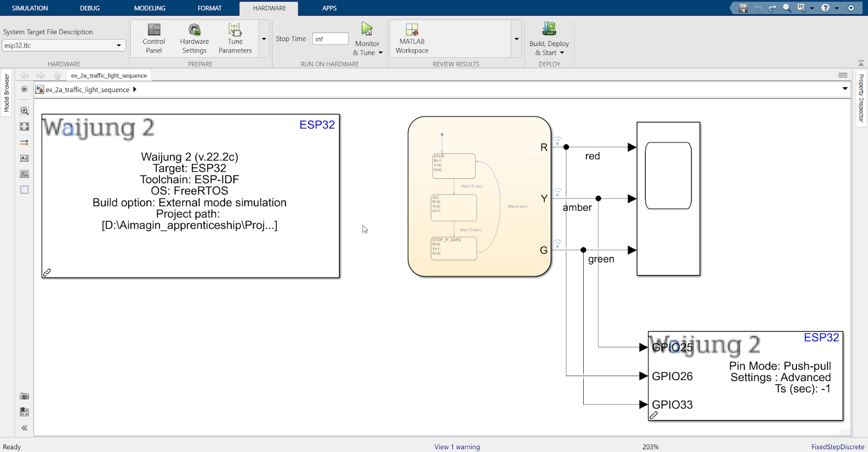Screen dimensions: 868x452
Task: Click the model icon in the breadcrumb
Action: click(x=40, y=89)
